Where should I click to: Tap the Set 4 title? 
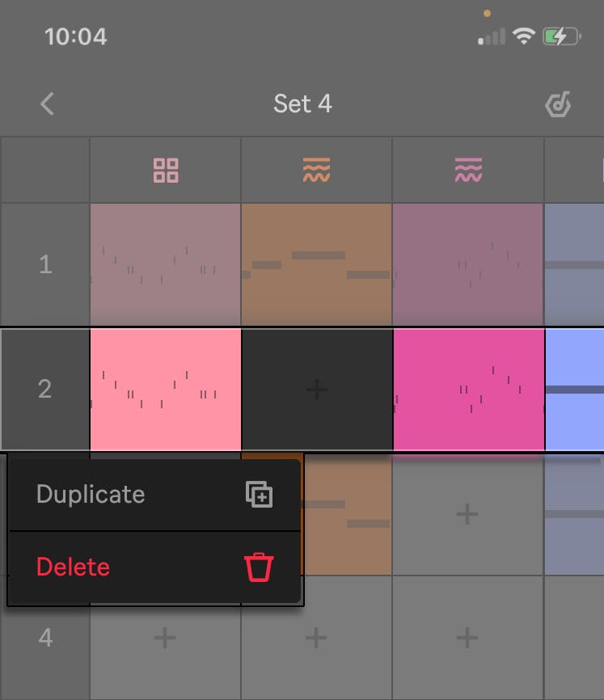[x=303, y=103]
